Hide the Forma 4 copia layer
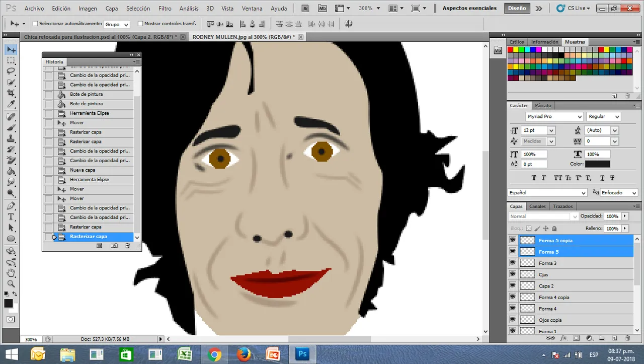644x364 pixels. tap(513, 297)
